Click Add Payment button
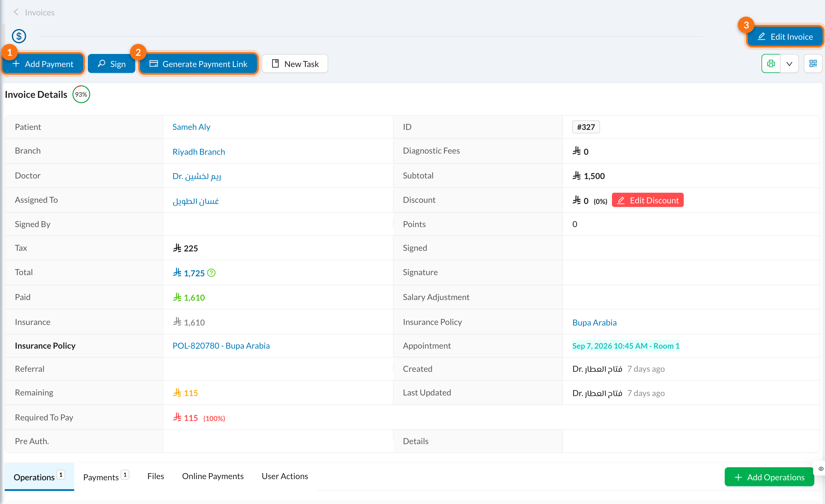The image size is (825, 504). (43, 63)
